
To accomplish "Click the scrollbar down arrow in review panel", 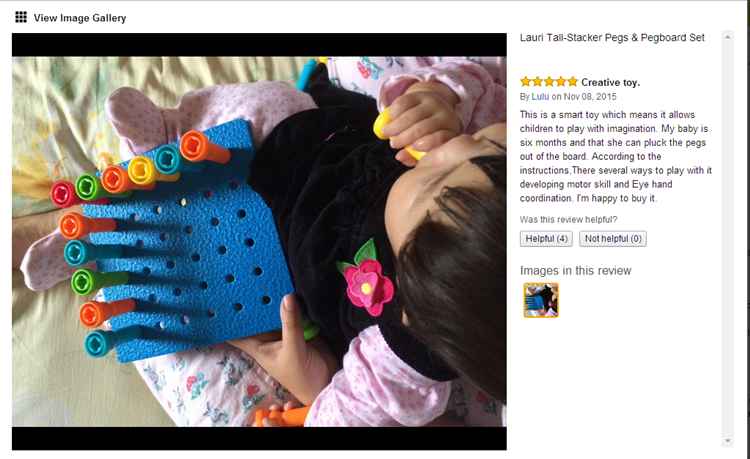I will (728, 441).
